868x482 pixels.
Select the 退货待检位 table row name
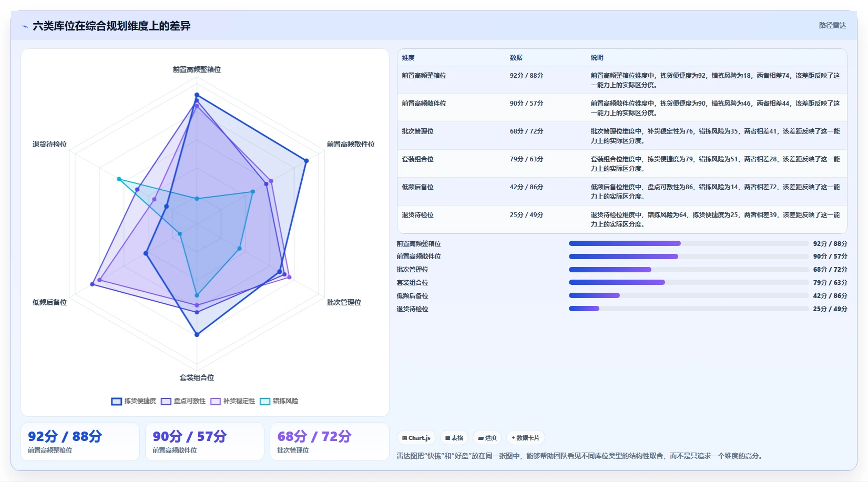(x=417, y=215)
